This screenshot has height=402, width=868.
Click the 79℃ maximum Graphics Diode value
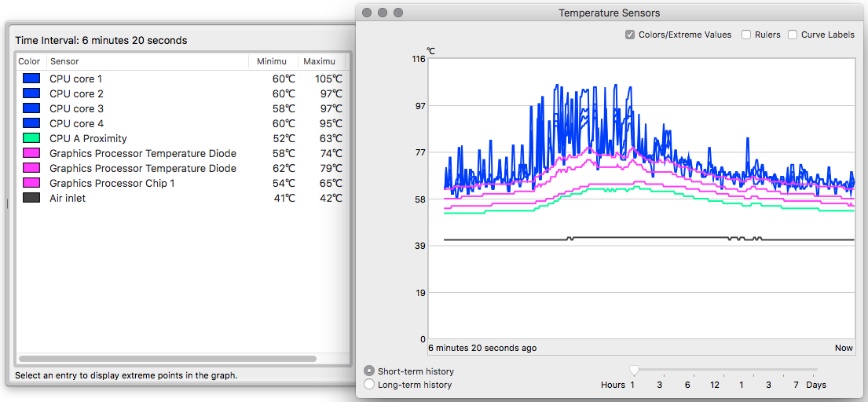click(x=331, y=168)
